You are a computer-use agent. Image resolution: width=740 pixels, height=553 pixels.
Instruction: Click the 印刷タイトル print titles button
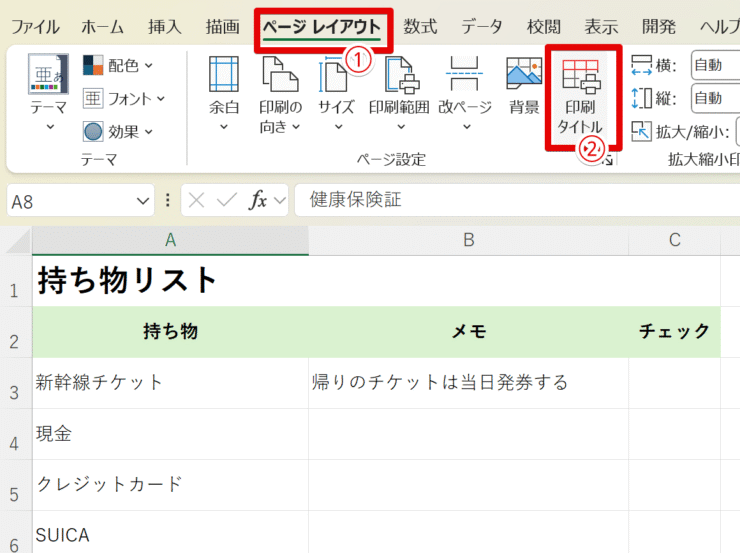pyautogui.click(x=580, y=97)
